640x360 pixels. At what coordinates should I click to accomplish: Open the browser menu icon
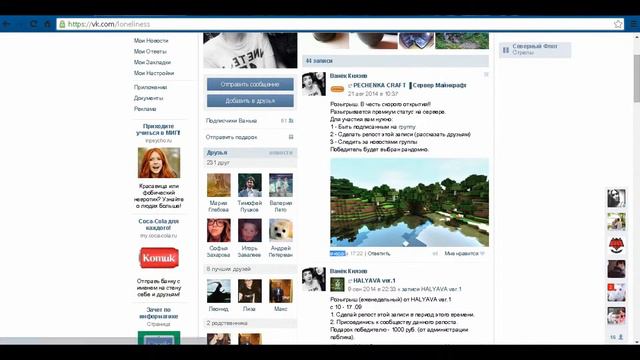[x=634, y=24]
